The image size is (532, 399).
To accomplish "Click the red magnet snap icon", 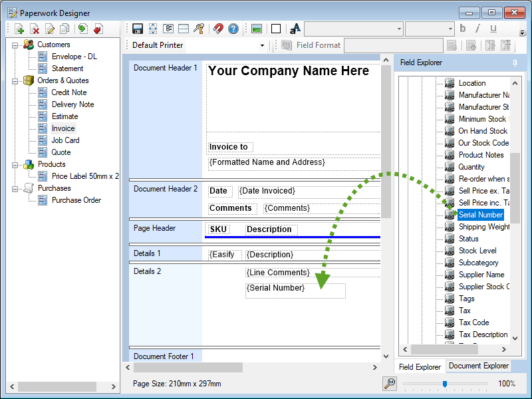I will (218, 29).
